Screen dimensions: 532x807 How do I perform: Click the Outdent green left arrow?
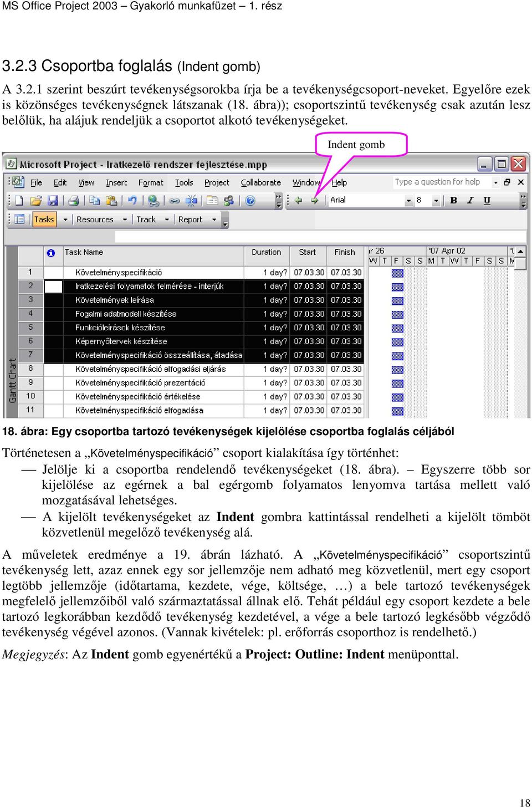pyautogui.click(x=298, y=200)
